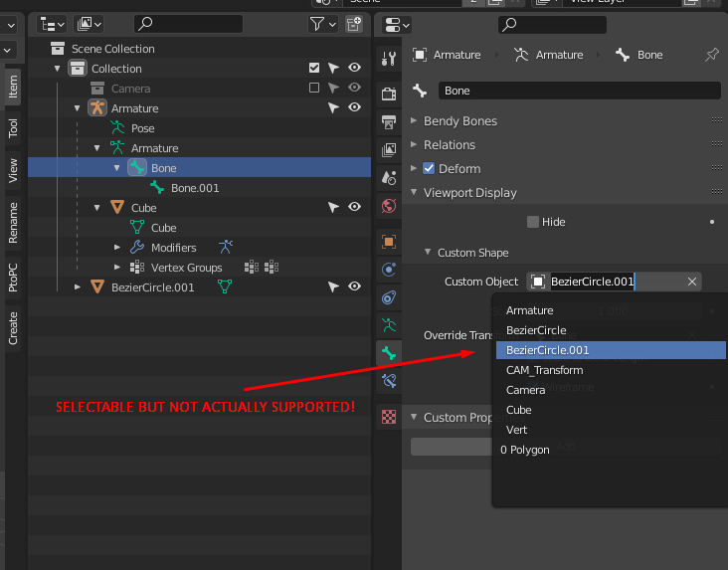Click the armature modifier icon beside Modifiers

(226, 247)
